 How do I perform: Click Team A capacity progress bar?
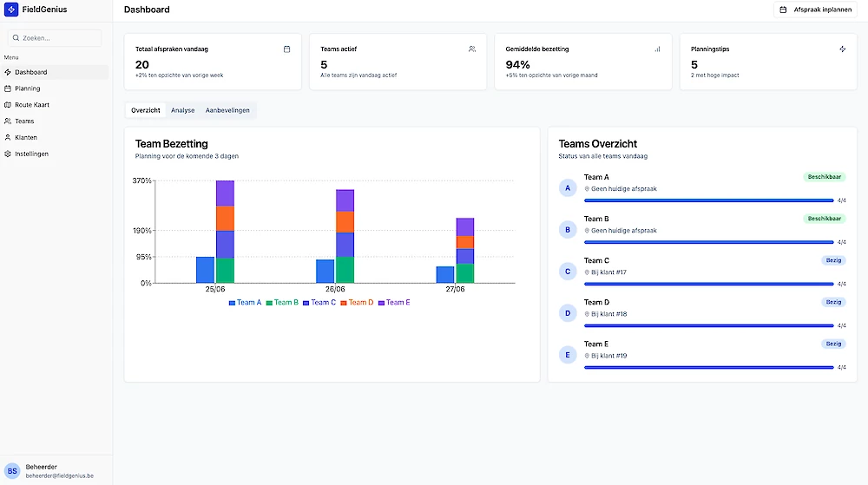point(708,200)
